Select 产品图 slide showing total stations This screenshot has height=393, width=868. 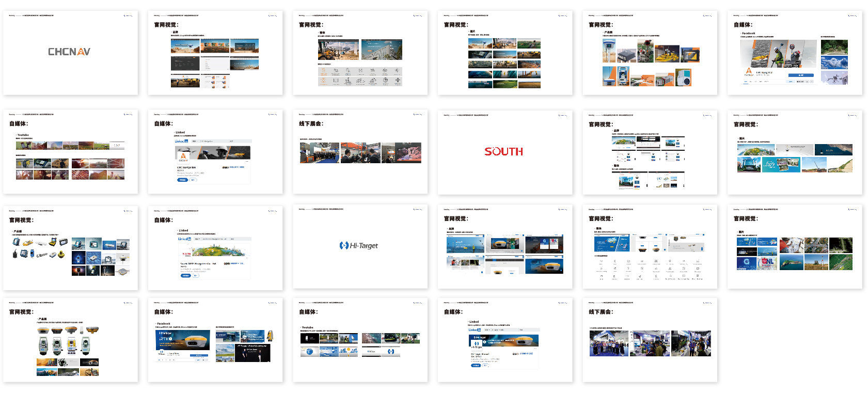[70, 340]
